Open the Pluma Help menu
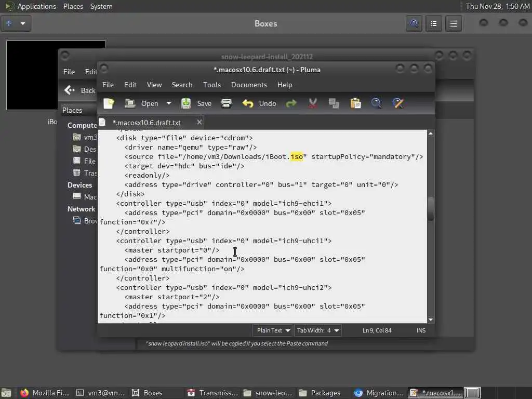532x399 pixels. [284, 85]
